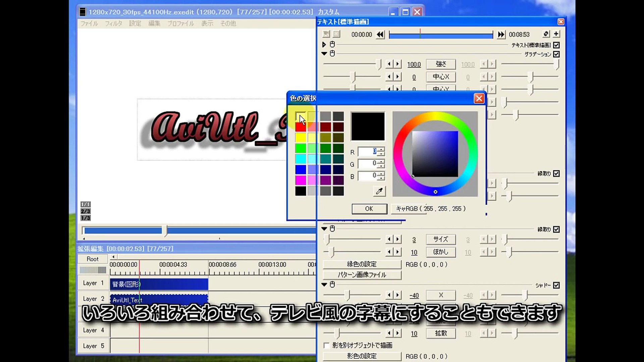This screenshot has height=362, width=644.
Task: Decrease 中心X value with left arrow
Action: (x=389, y=77)
